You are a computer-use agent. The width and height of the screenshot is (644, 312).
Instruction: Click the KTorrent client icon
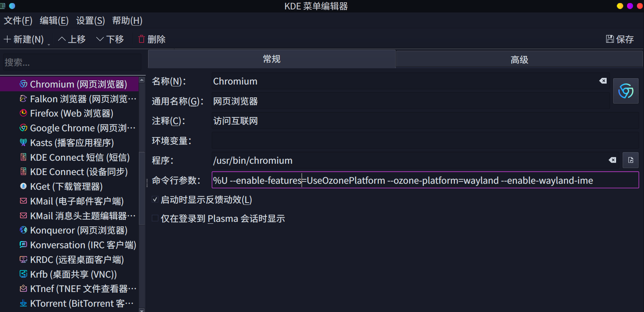coord(23,303)
